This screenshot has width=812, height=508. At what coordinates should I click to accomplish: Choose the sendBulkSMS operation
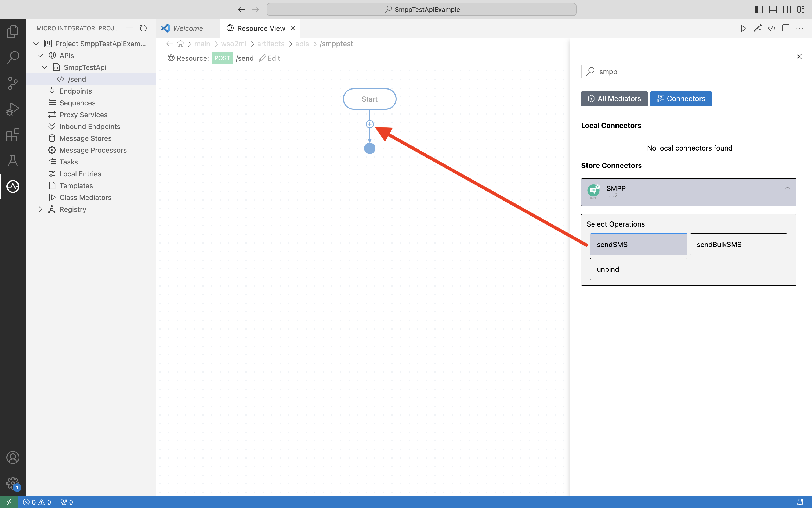pos(738,244)
